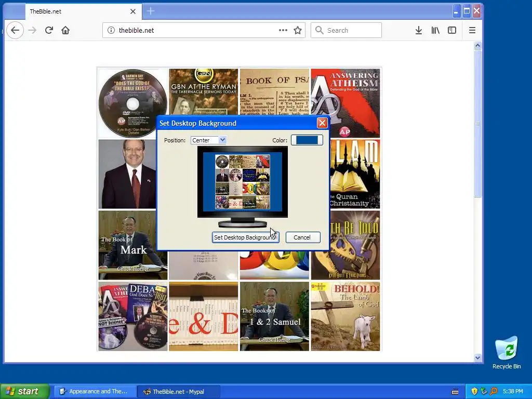Open the Behold the Lamb of God image

pyautogui.click(x=345, y=316)
